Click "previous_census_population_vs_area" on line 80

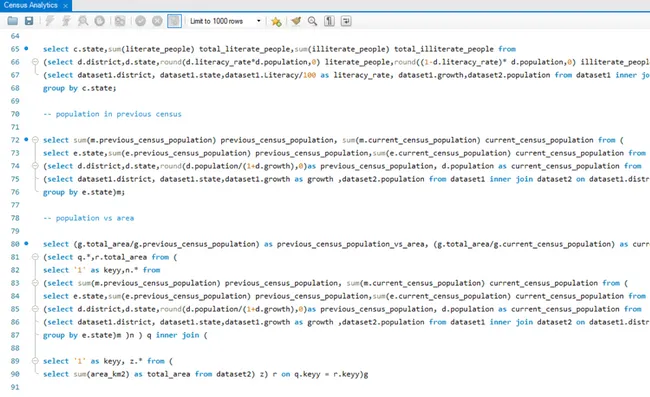pos(351,244)
